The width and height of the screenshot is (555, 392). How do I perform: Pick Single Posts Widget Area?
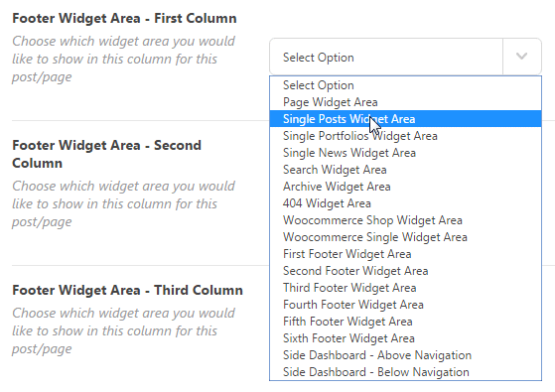(405, 119)
